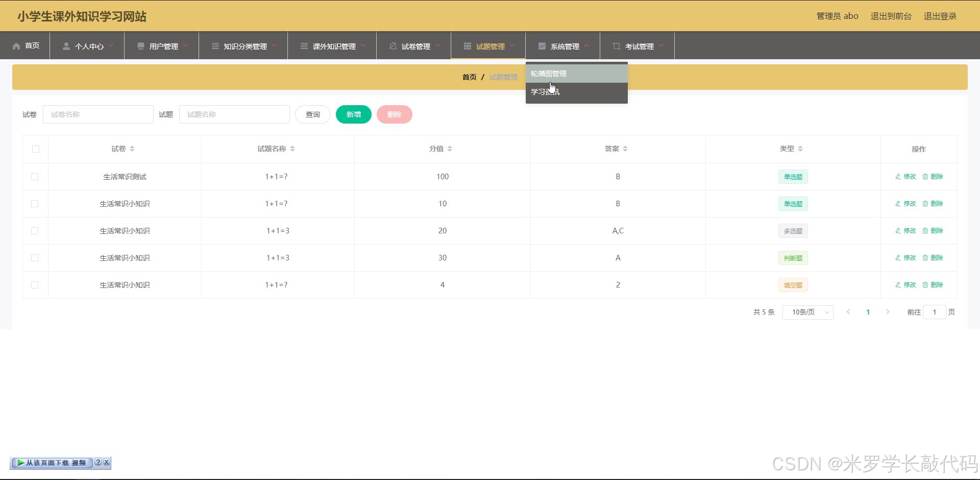Edit the row with 分值 4
The height and width of the screenshot is (480, 980).
[x=905, y=285]
